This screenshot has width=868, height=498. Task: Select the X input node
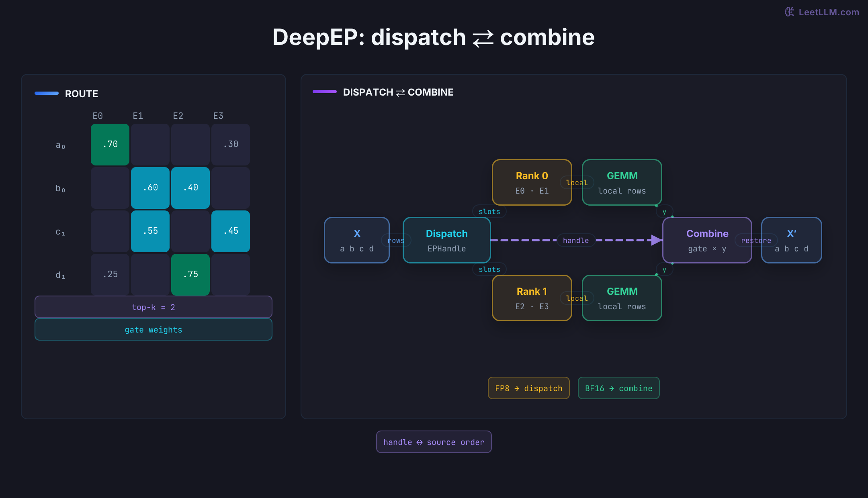tap(357, 240)
